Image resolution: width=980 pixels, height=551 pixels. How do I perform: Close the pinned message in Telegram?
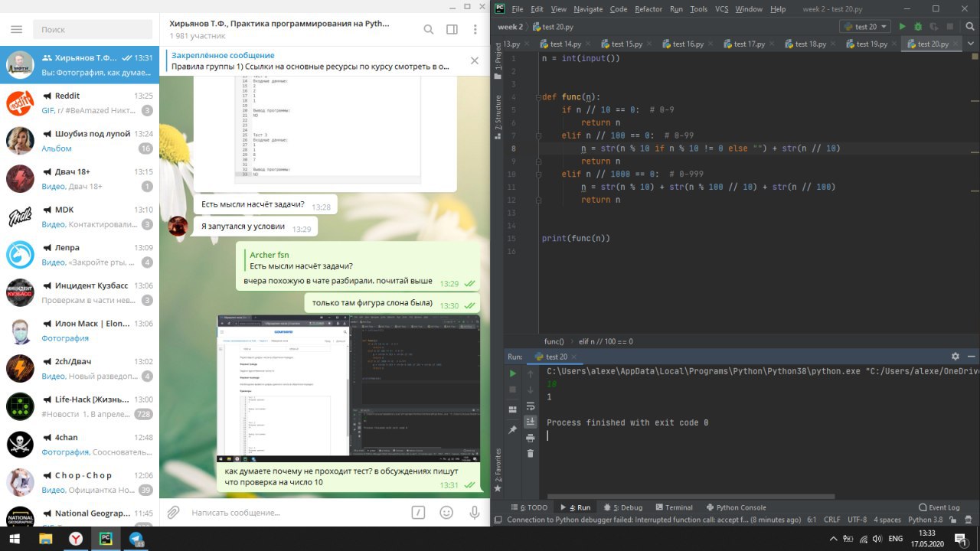475,60
